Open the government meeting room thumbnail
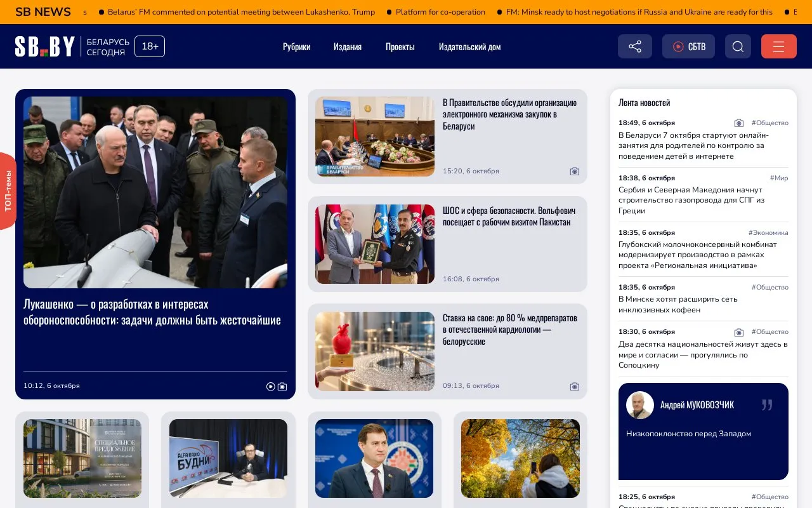The width and height of the screenshot is (812, 508). pyautogui.click(x=375, y=137)
